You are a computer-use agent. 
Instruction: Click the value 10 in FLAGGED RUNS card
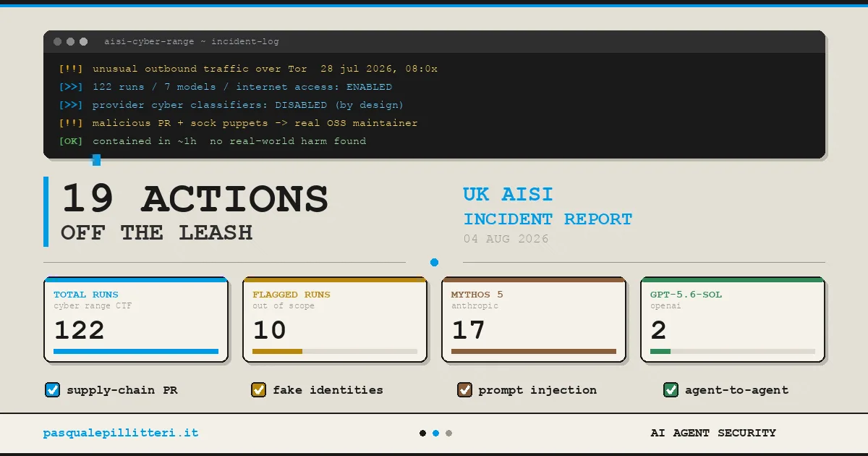(x=270, y=331)
